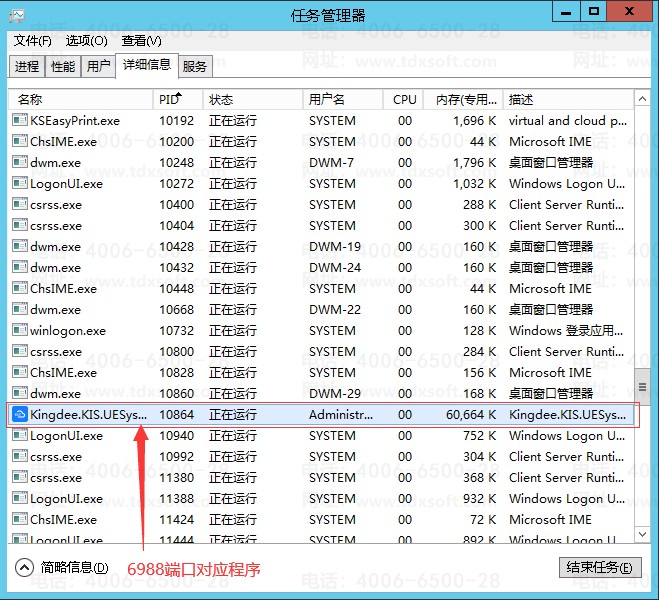The image size is (659, 600).
Task: Sort by the 内存 column header
Action: (x=460, y=100)
